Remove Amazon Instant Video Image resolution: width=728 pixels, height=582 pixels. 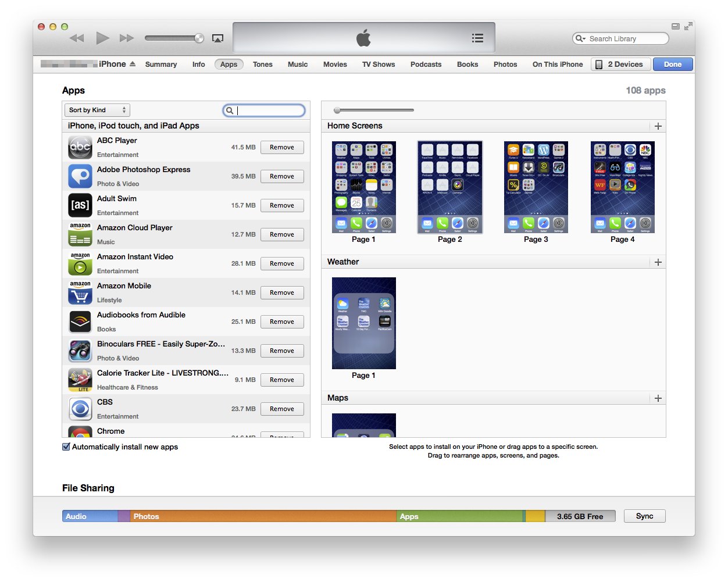click(282, 263)
